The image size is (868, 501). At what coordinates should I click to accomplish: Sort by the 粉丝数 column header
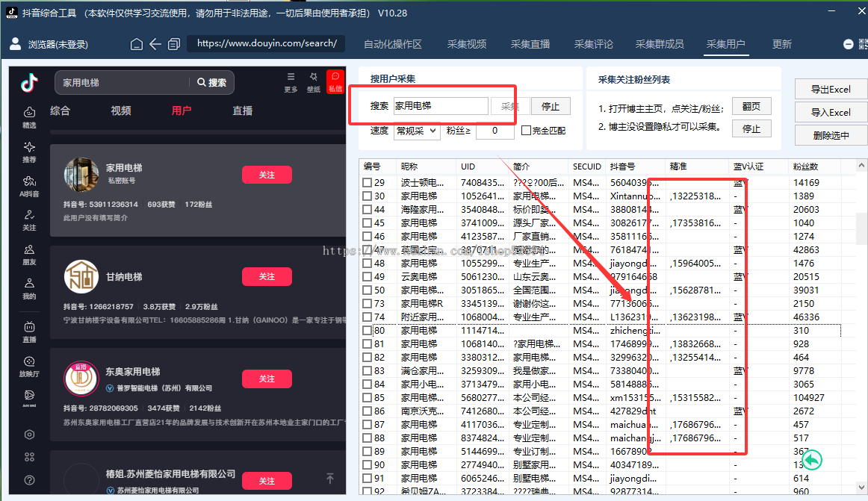click(x=813, y=166)
